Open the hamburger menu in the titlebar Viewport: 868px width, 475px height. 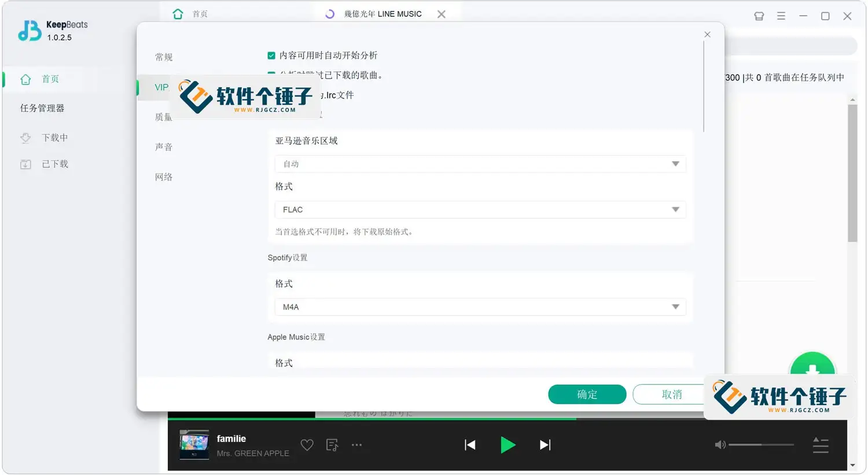pos(781,16)
